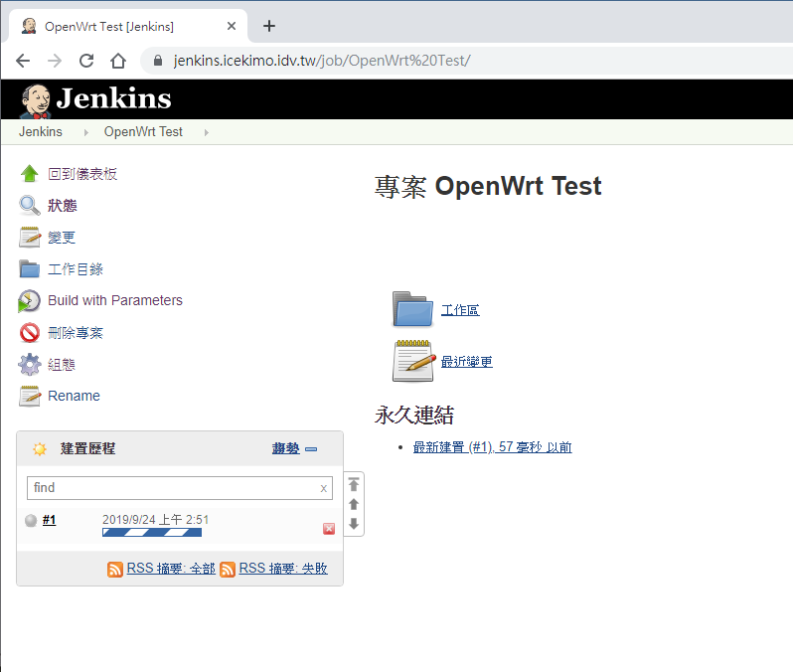Click the Jenkins breadcrumb link
Image resolution: width=793 pixels, height=672 pixels.
pos(41,131)
